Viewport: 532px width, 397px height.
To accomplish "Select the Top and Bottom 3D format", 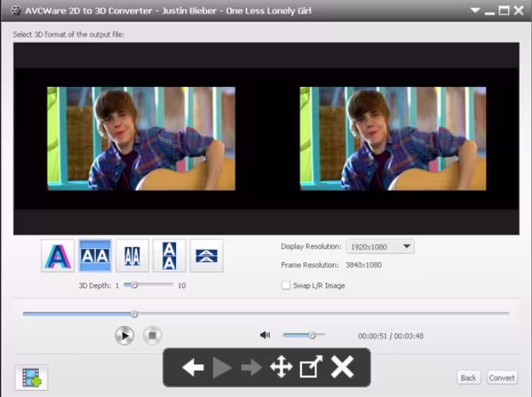I will pos(170,256).
